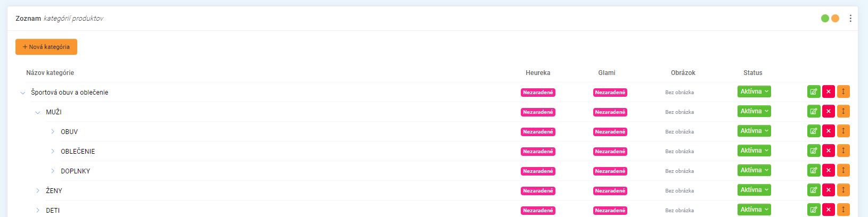Edit the Športová obuv a oblečenie category
The image size is (868, 217).
813,92
